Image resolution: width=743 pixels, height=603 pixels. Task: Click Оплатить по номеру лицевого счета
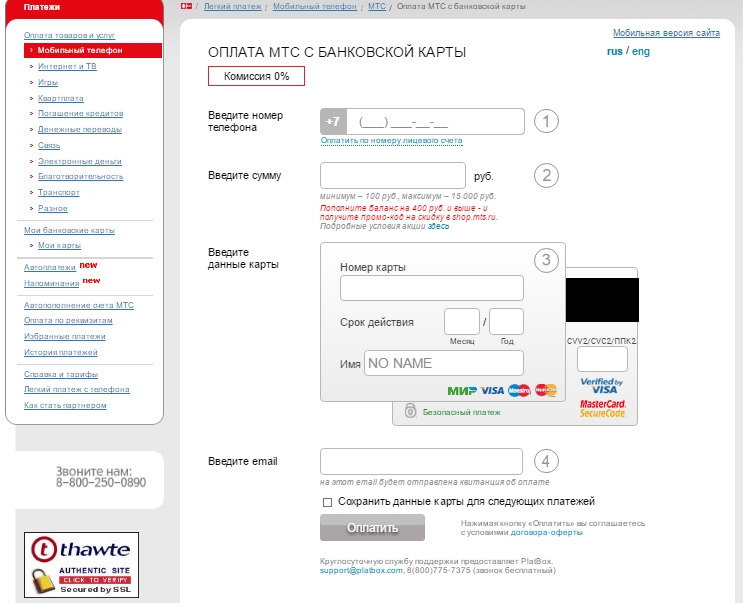click(391, 141)
